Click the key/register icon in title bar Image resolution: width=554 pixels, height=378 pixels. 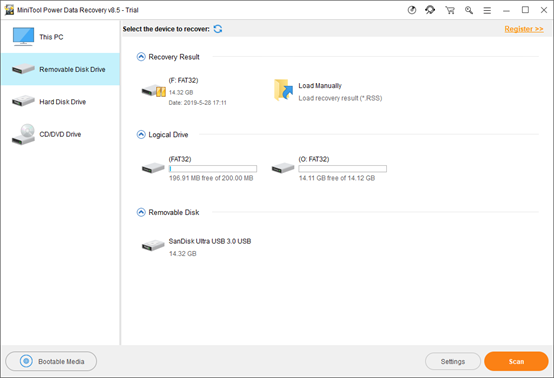[468, 10]
